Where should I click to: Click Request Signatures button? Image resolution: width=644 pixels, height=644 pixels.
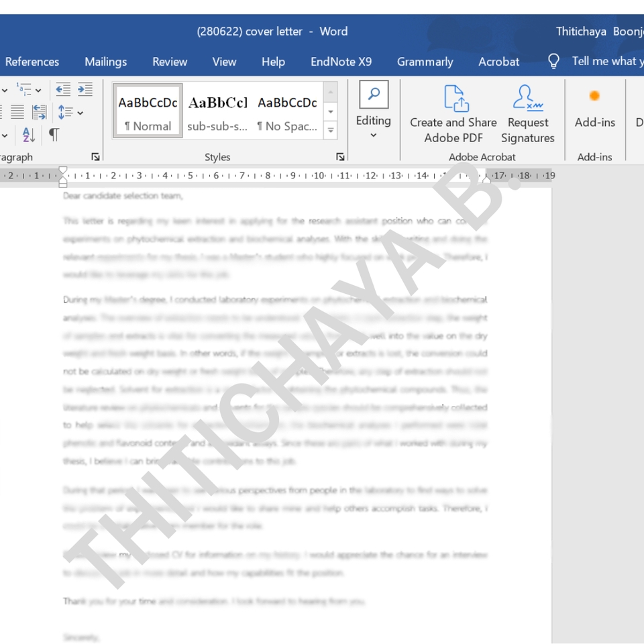[x=528, y=114]
